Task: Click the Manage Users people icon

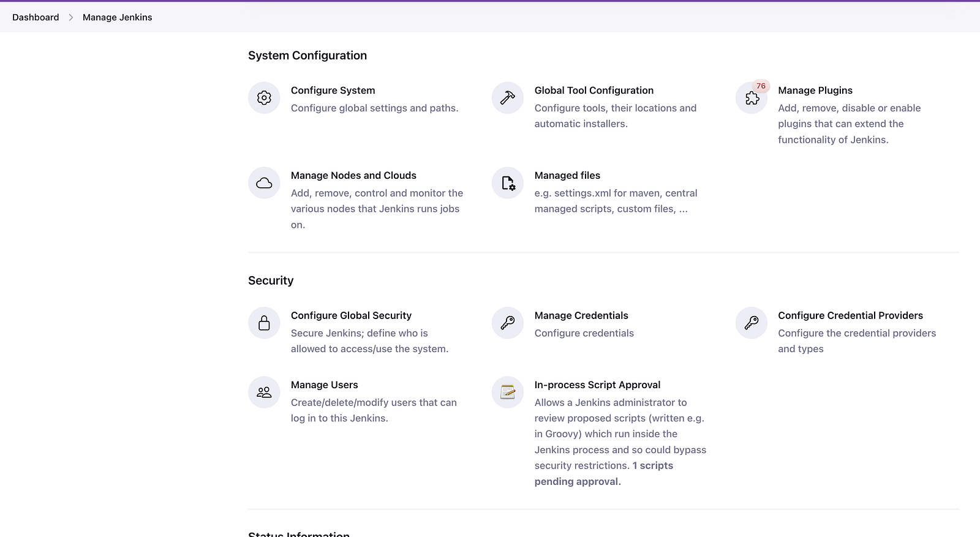Action: coord(264,392)
